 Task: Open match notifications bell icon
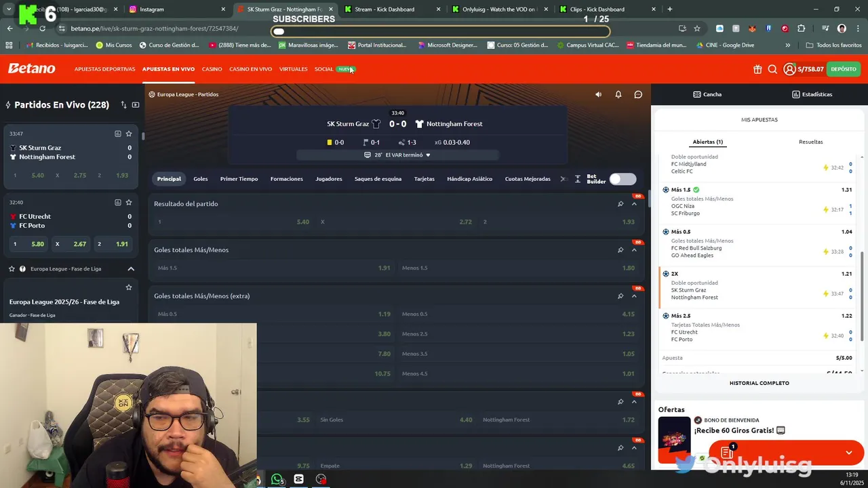pos(618,94)
